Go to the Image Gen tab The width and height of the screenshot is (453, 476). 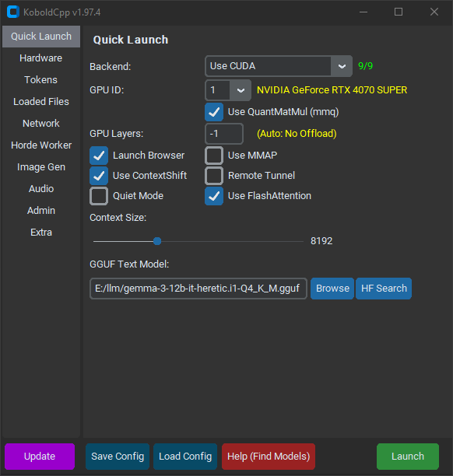[x=41, y=167]
